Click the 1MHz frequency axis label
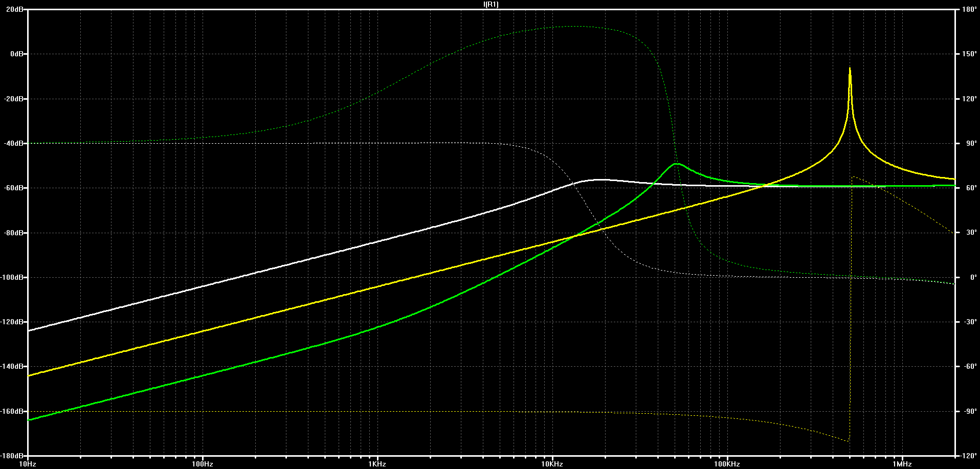 (x=902, y=464)
